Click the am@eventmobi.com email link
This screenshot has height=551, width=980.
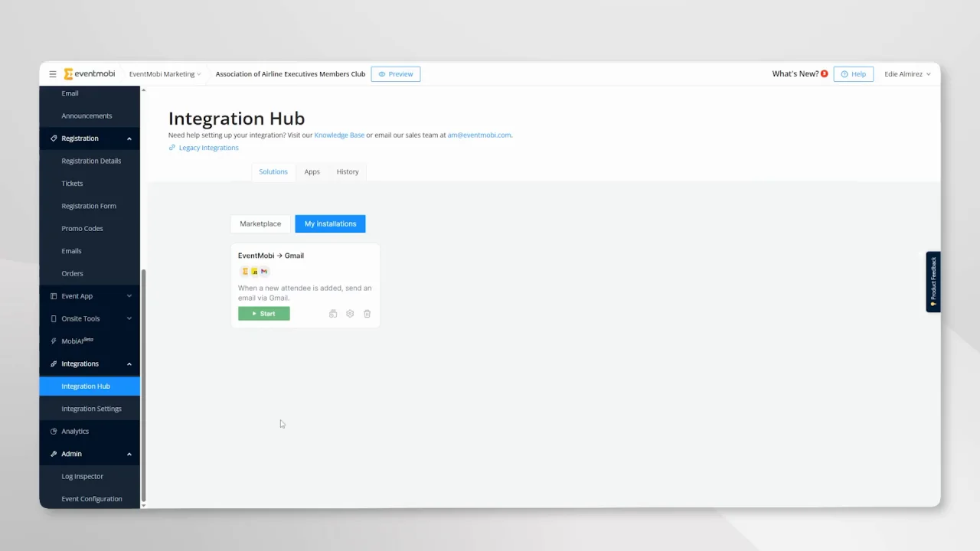(x=479, y=135)
